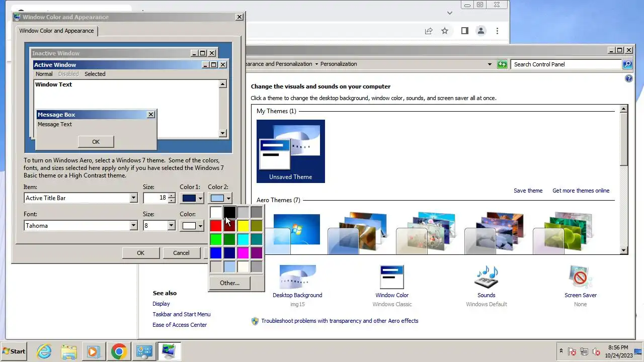Click Cancel in Window Color dialog
The image size is (644, 362).
[x=181, y=253]
